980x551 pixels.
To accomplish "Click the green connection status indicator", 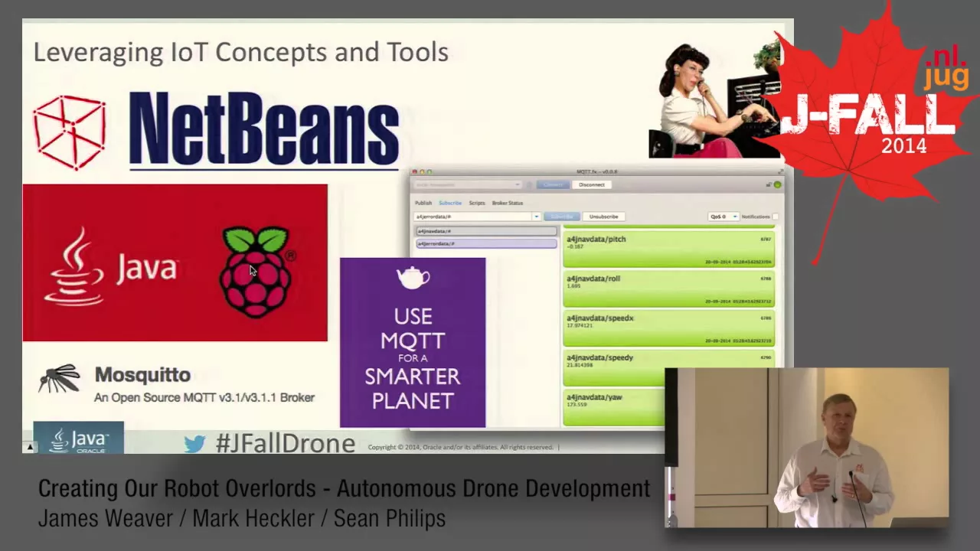I will [x=777, y=184].
